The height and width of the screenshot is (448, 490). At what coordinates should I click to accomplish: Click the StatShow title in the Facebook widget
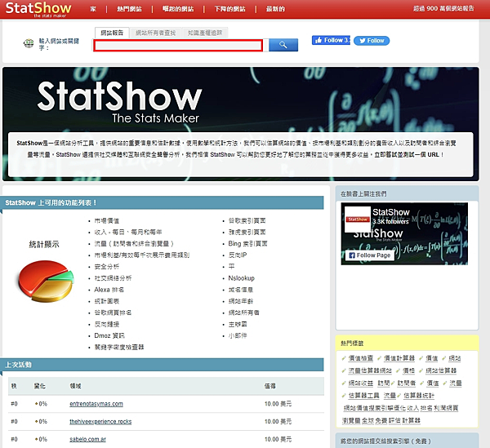(x=391, y=212)
